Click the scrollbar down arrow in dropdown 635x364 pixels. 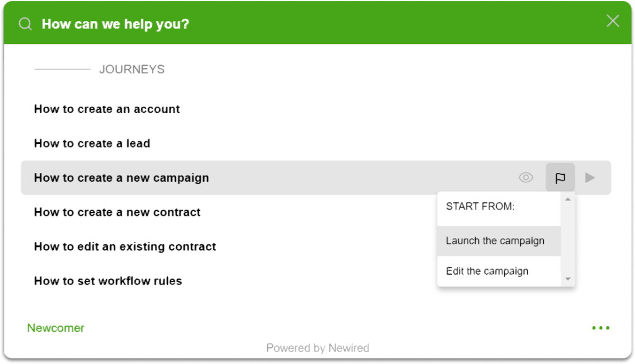point(568,279)
